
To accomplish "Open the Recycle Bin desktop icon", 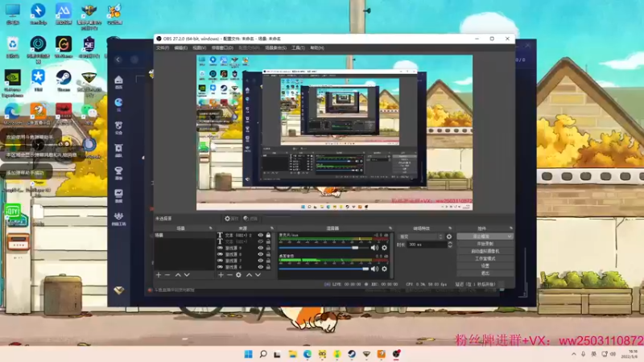I will pyautogui.click(x=13, y=47).
